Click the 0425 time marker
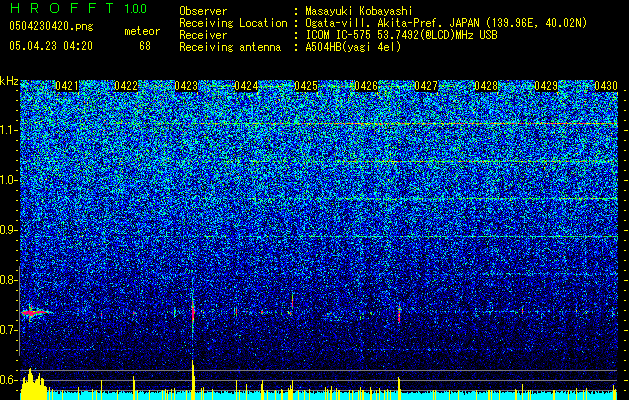Image resolution: width=629 pixels, height=400 pixels. 306,86
